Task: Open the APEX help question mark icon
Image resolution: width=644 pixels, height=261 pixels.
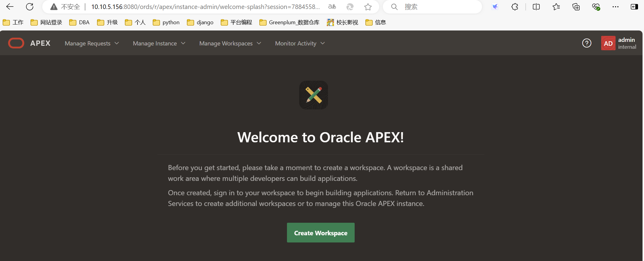Action: [x=586, y=43]
